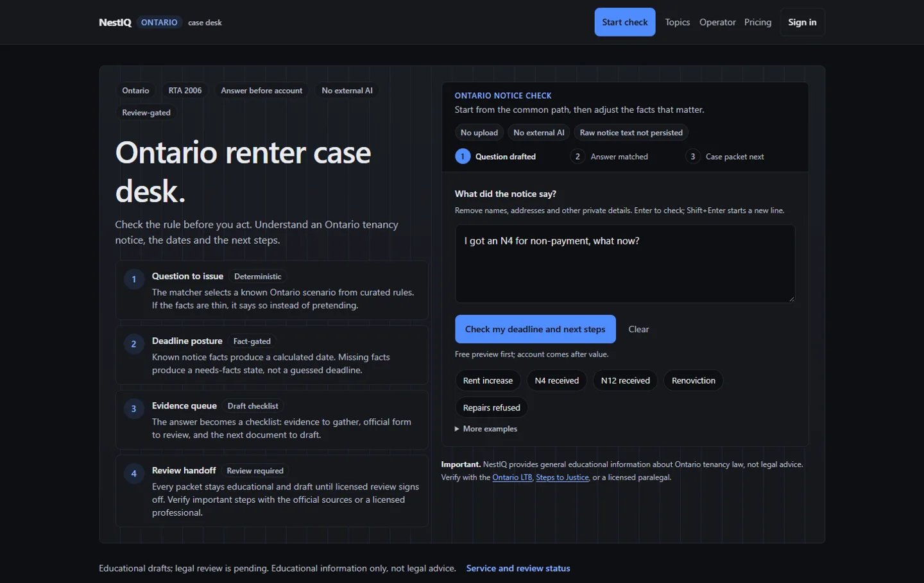This screenshot has height=583, width=924.
Task: Click the step 2 Answer matched circle
Action: tap(577, 156)
